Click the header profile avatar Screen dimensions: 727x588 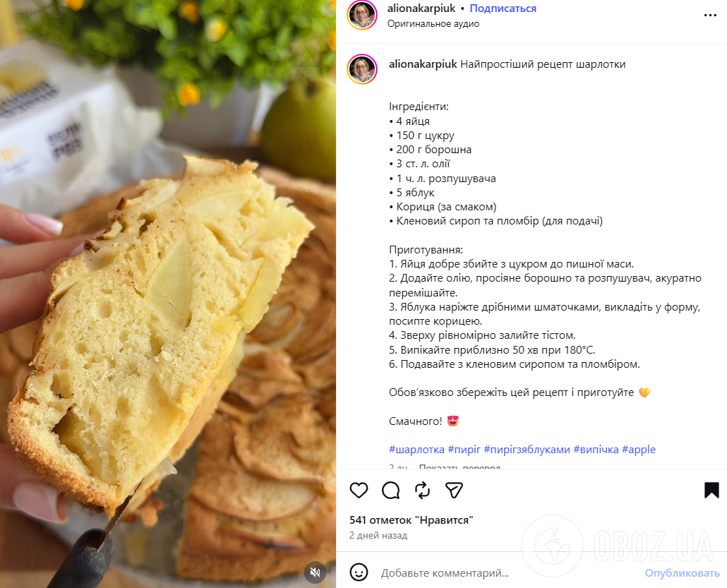(362, 16)
